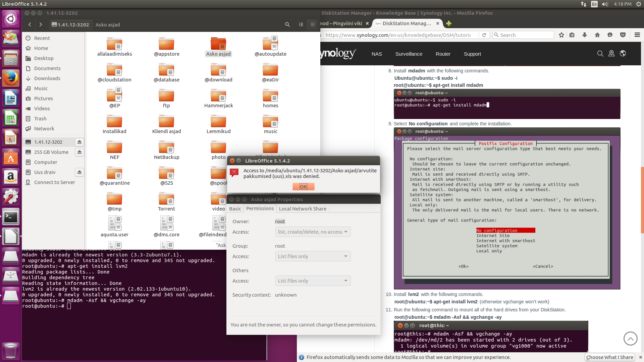The height and width of the screenshot is (362, 644).
Task: Open Surveillance menu on Synology site
Action: point(409,54)
